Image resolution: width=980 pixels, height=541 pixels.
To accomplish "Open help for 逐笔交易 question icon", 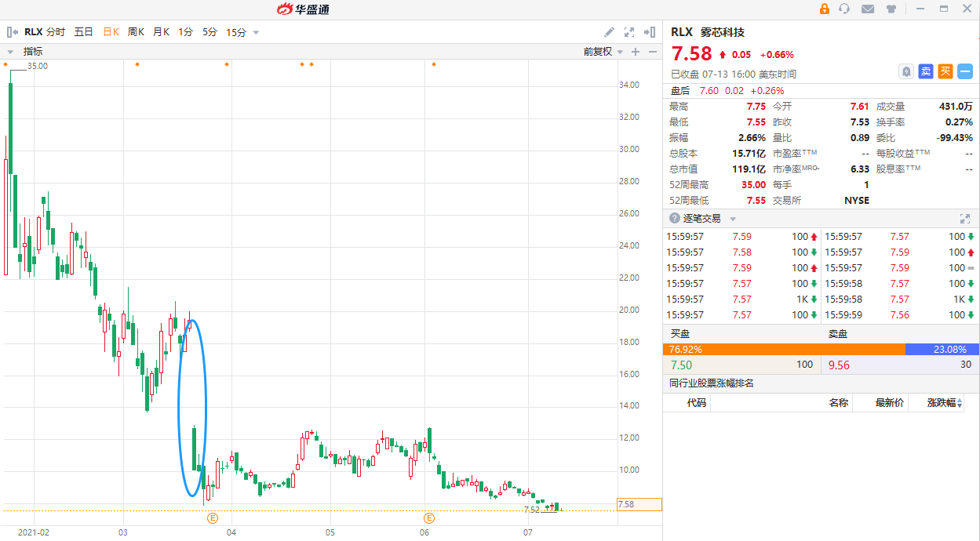I will 675,219.
